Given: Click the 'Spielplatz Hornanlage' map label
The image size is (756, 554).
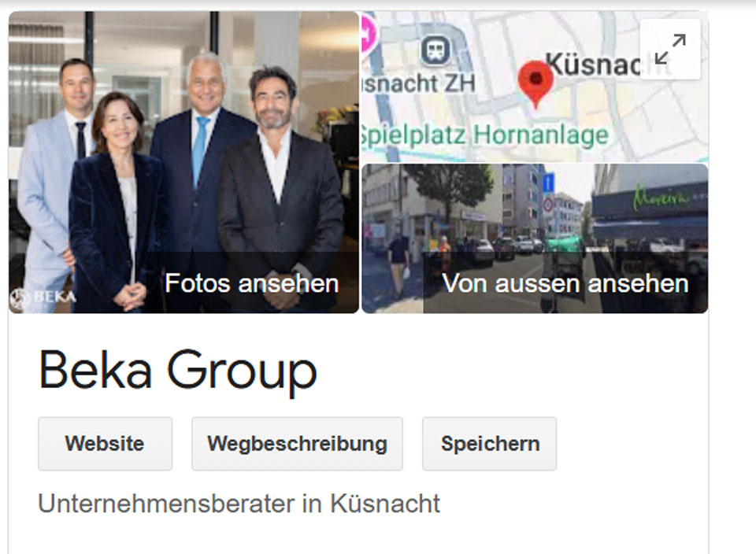Looking at the screenshot, I should click(485, 135).
